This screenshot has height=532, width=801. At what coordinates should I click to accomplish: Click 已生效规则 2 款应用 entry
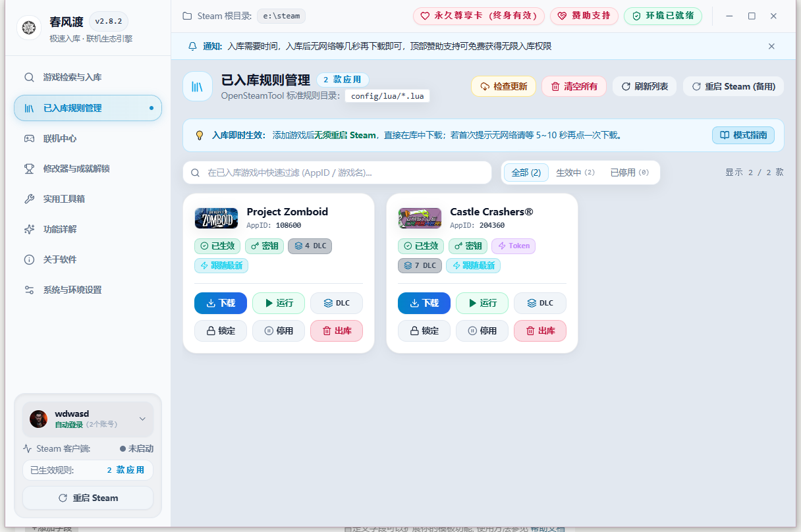(88, 470)
